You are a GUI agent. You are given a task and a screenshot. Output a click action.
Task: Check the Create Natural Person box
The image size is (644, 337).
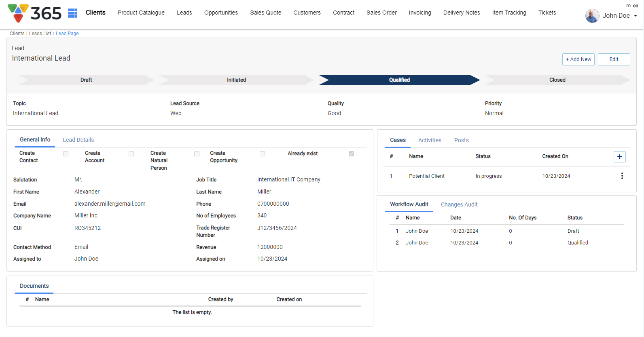coord(197,154)
